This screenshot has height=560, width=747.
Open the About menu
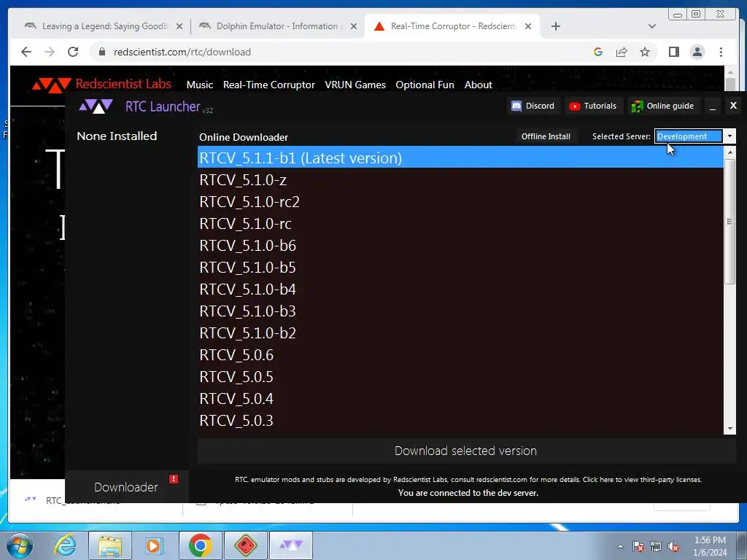(478, 85)
